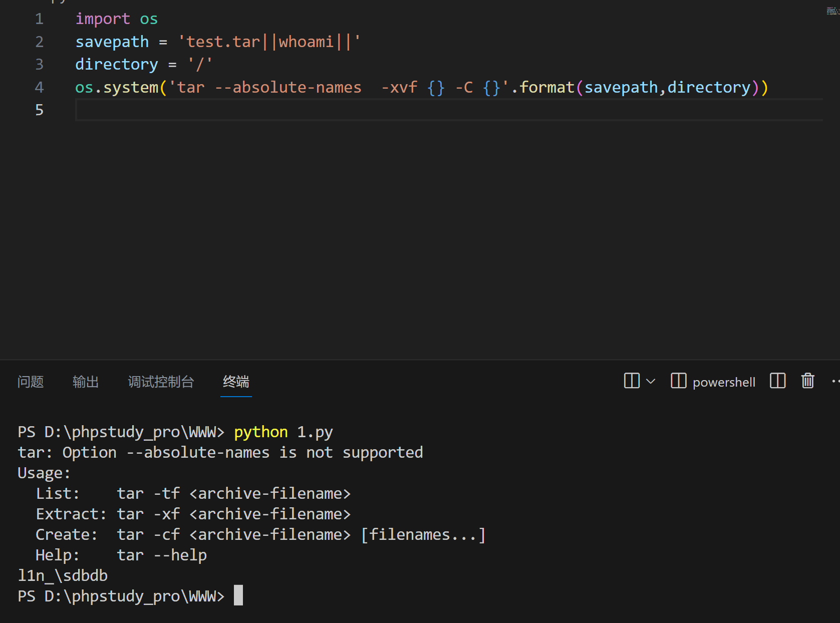This screenshot has width=840, height=623.
Task: Switch to the 输出 tab
Action: pyautogui.click(x=86, y=382)
